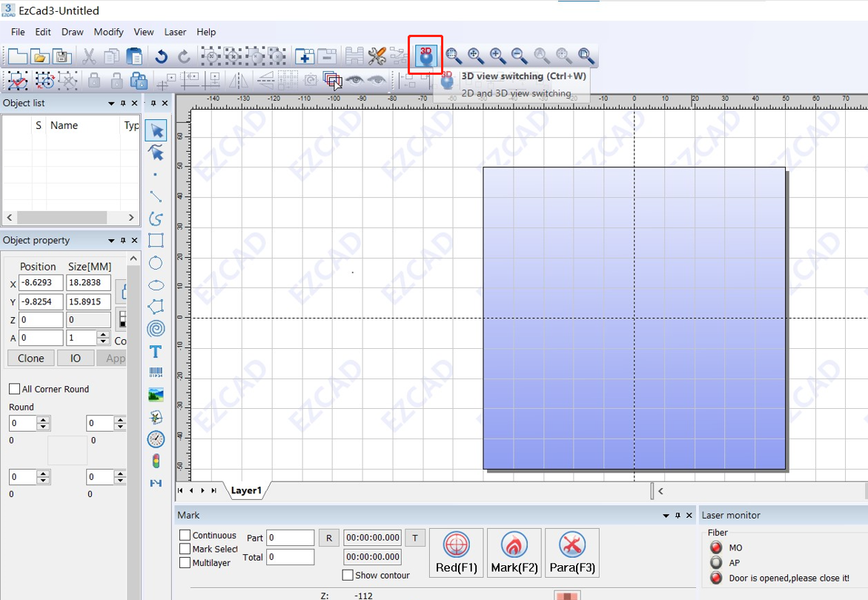The height and width of the screenshot is (600, 868).
Task: Click the Clone button
Action: pos(31,359)
